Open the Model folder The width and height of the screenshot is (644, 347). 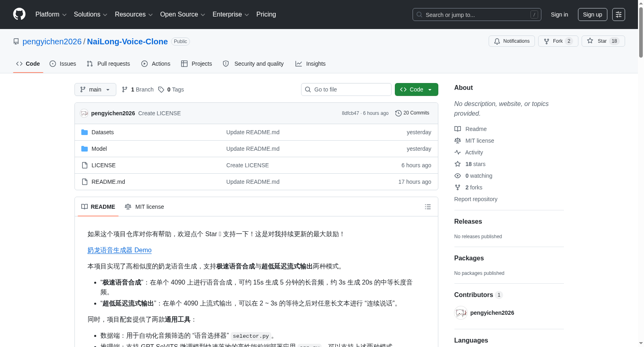point(99,149)
